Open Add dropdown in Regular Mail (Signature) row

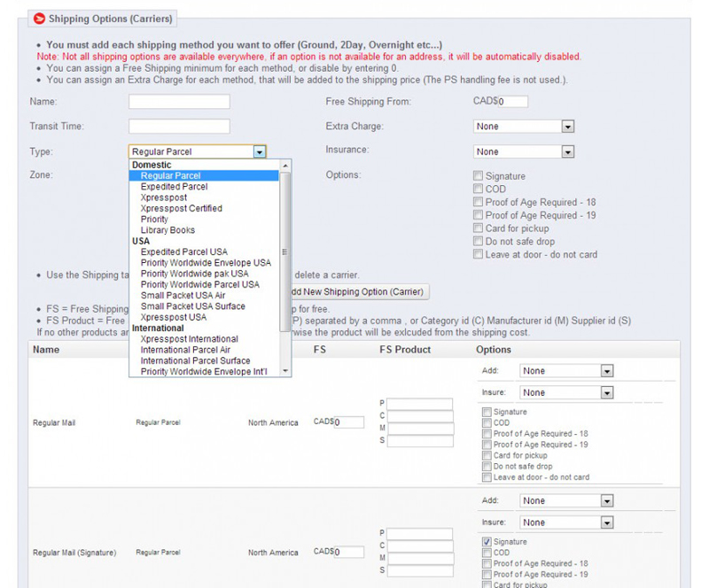click(566, 500)
